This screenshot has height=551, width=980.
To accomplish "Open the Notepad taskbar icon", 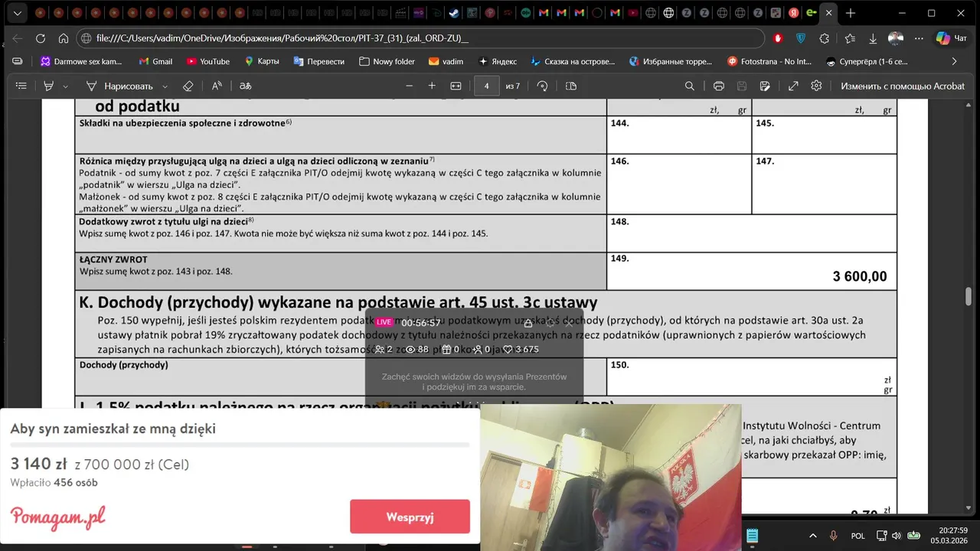I will [752, 536].
